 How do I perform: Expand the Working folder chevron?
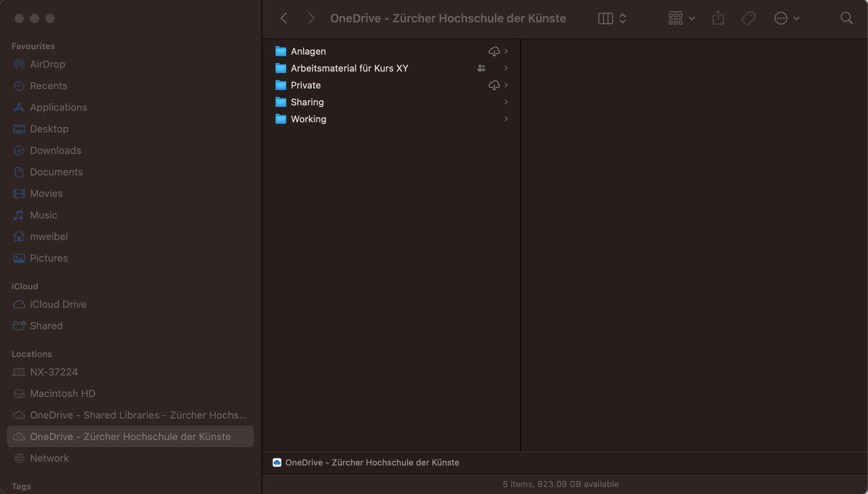(506, 119)
